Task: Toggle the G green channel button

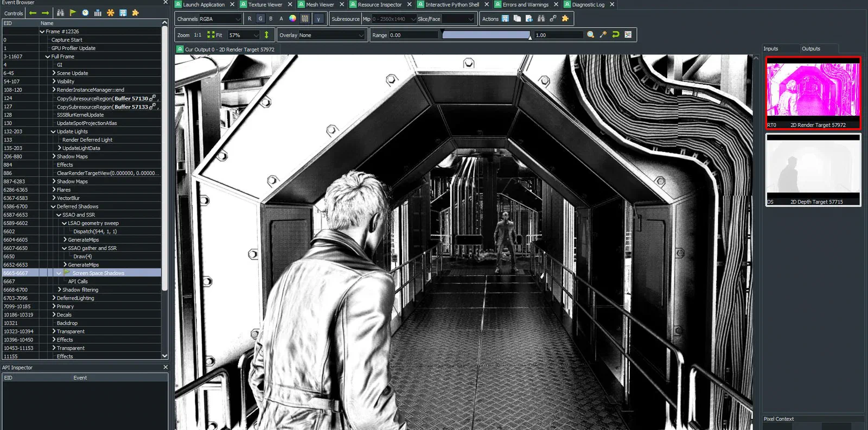Action: coord(260,18)
